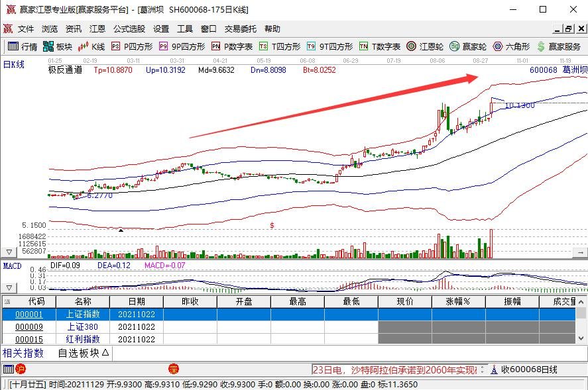Click the scrolling news ticker text
Image resolution: width=588 pixels, height=390 pixels.
pos(395,369)
